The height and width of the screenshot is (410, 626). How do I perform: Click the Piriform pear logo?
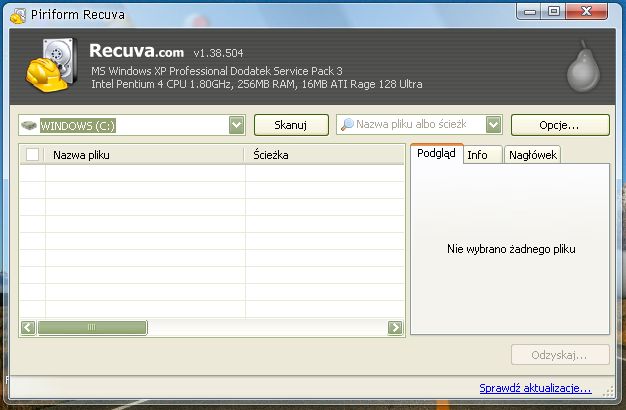click(x=583, y=66)
